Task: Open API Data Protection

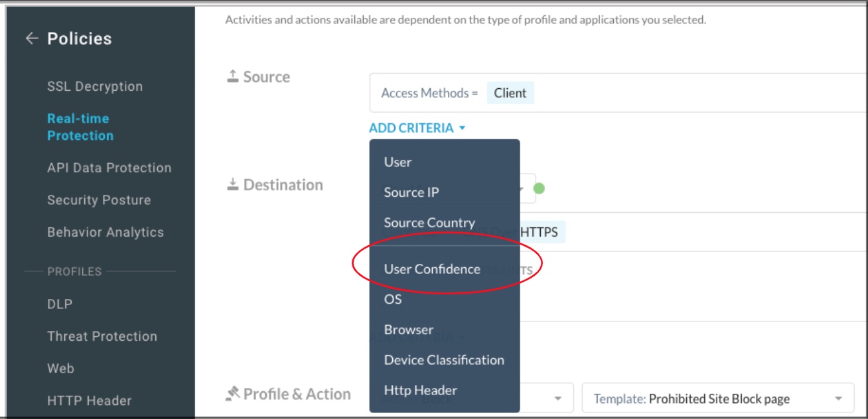Action: tap(109, 168)
